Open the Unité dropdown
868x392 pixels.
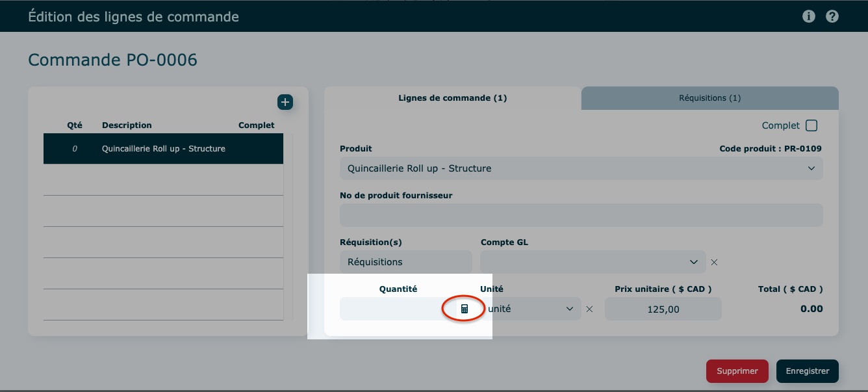click(530, 309)
